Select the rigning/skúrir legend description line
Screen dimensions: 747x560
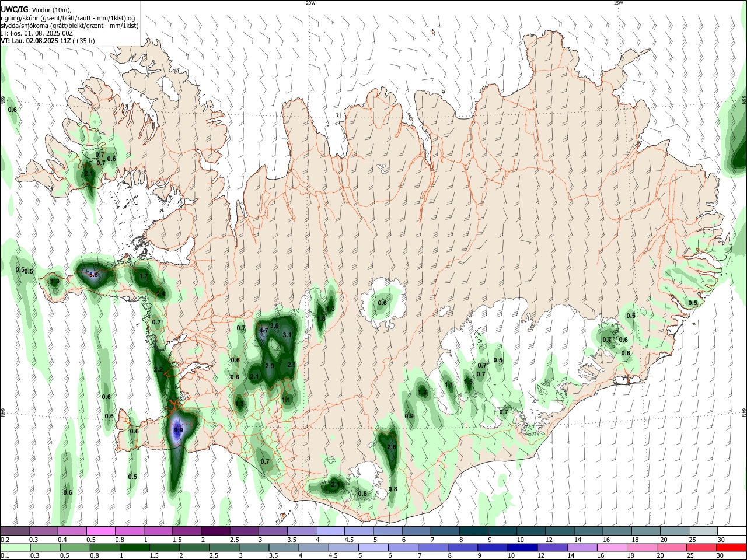[x=68, y=17]
